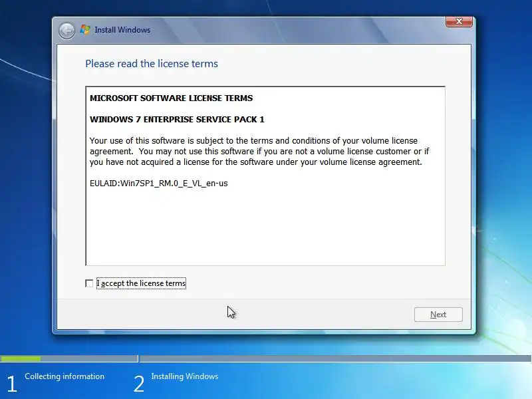Click the "Collecting information" step label
Viewport: 532px width, 399px height.
click(x=65, y=376)
